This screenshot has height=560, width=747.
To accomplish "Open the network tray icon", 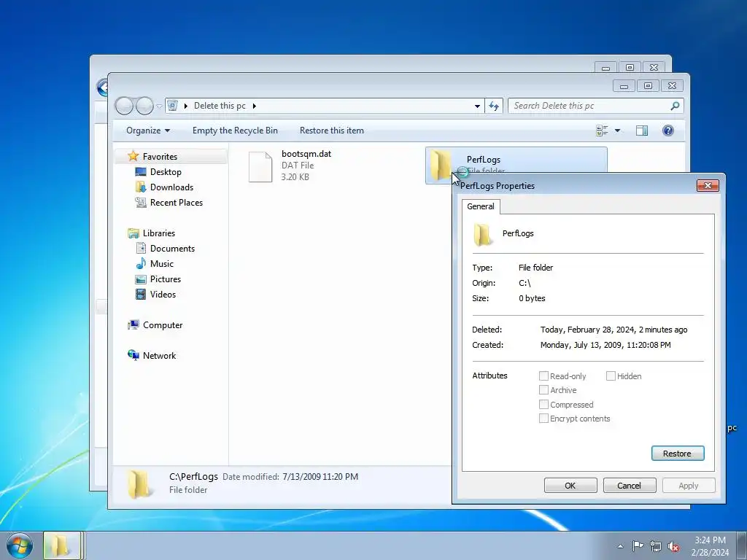I will [656, 547].
